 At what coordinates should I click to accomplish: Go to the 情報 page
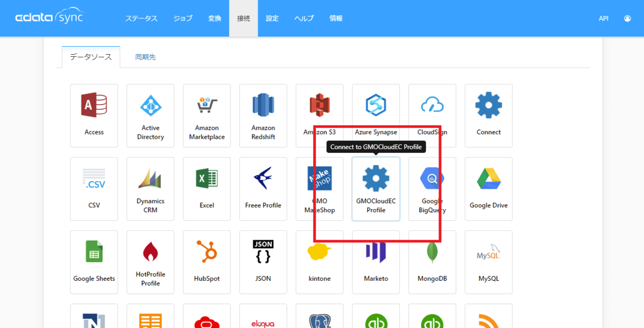pyautogui.click(x=336, y=18)
